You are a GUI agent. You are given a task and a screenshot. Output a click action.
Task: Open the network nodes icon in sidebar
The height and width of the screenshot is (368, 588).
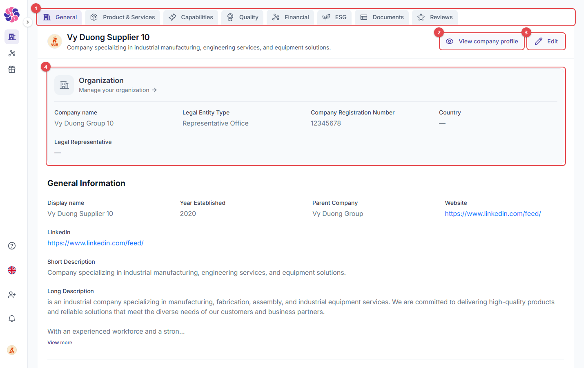pos(12,53)
